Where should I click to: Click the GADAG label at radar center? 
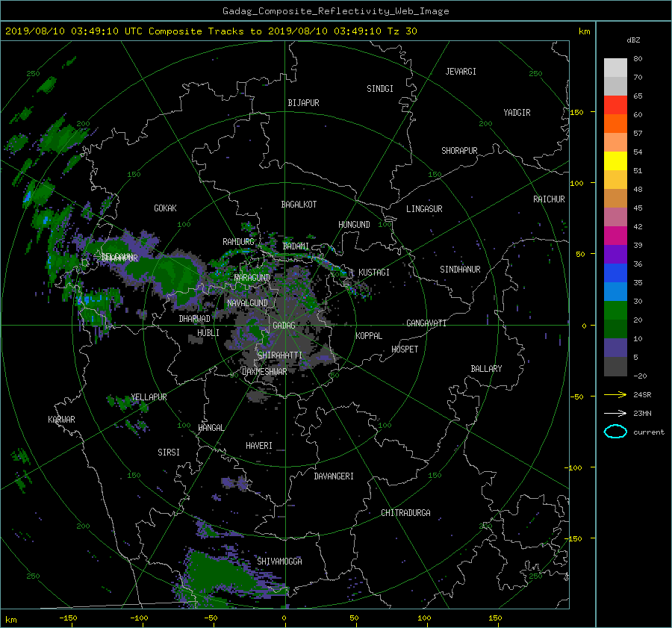(284, 326)
